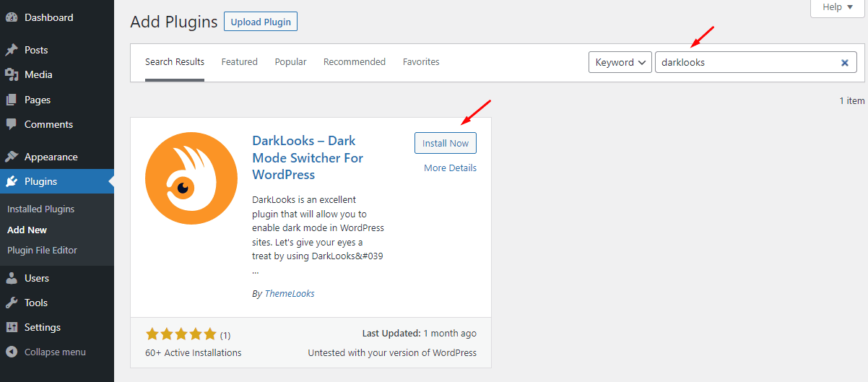The width and height of the screenshot is (868, 382).
Task: Click the Tools wrench icon
Action: click(12, 303)
